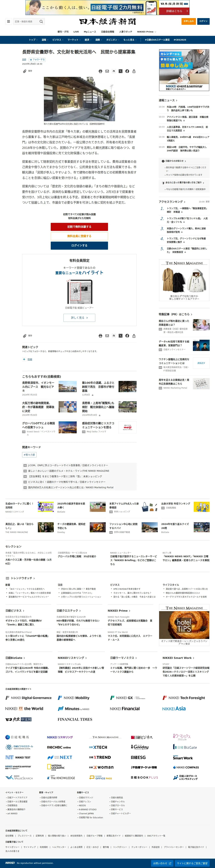This screenshot has width=215, height=868.
Task: Open the Myニュース menu item
Action: 90,32
